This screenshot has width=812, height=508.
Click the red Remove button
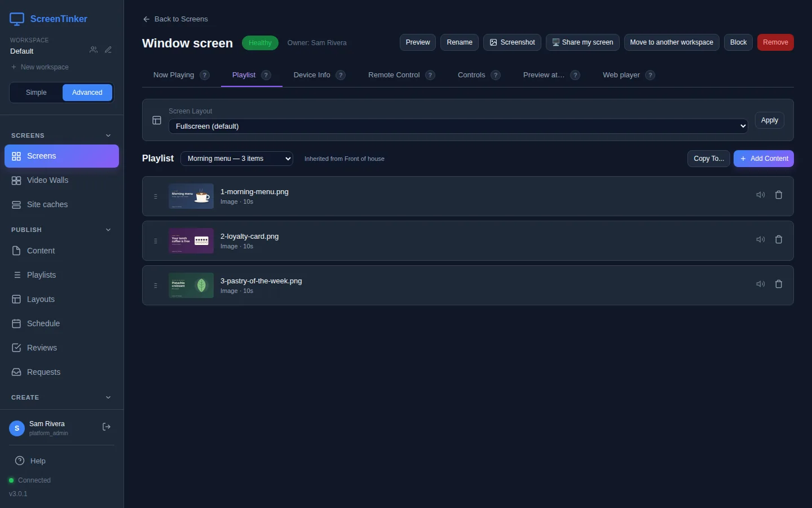[x=775, y=42]
